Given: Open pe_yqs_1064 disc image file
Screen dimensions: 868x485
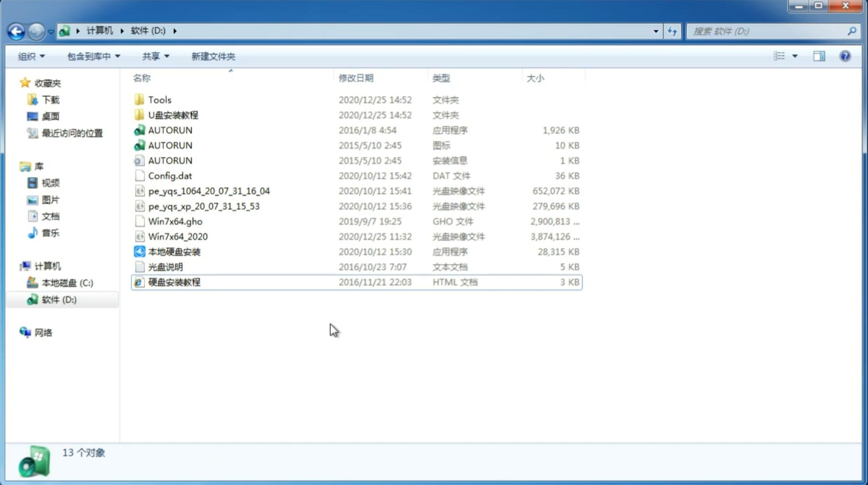Looking at the screenshot, I should [209, 191].
